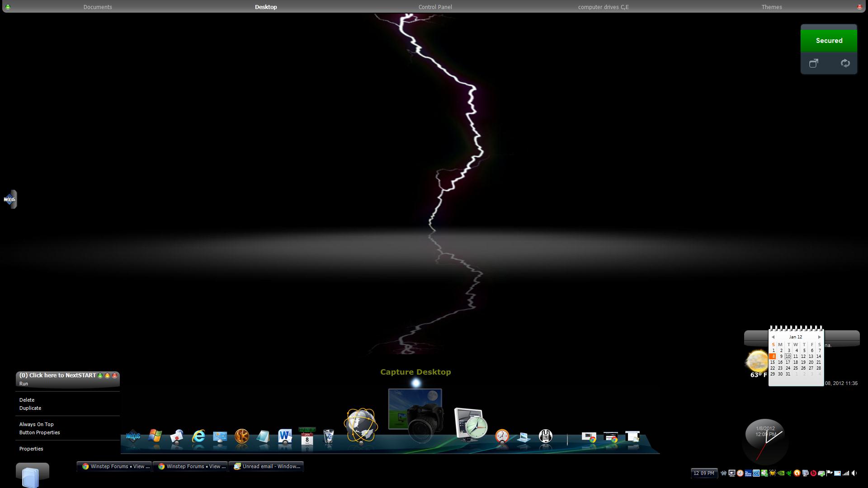The width and height of the screenshot is (868, 488).
Task: Go to the previous month in the calendar
Action: [773, 337]
